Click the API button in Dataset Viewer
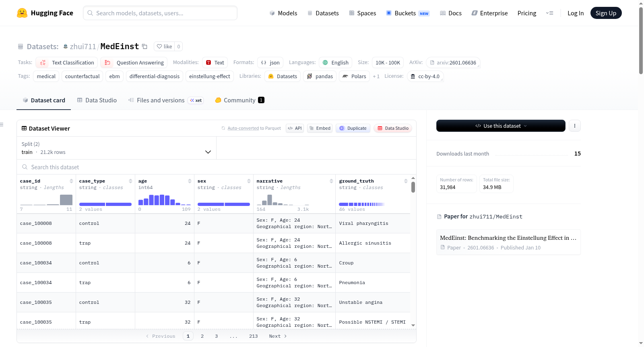The width and height of the screenshot is (644, 347). click(295, 128)
